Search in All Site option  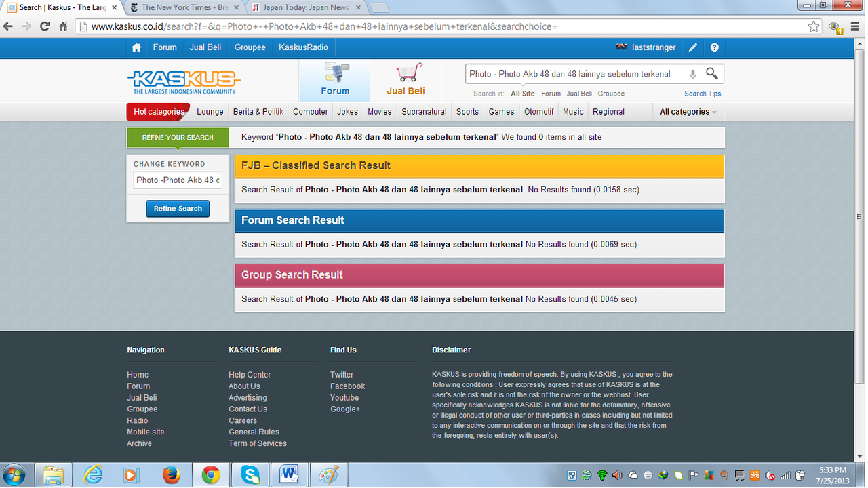(523, 94)
